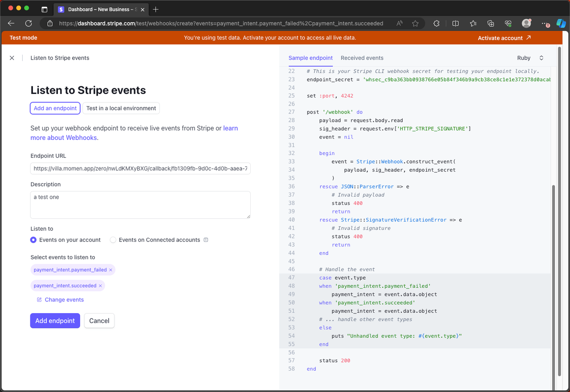
Task: Show info about Connected accounts events
Action: (x=206, y=240)
